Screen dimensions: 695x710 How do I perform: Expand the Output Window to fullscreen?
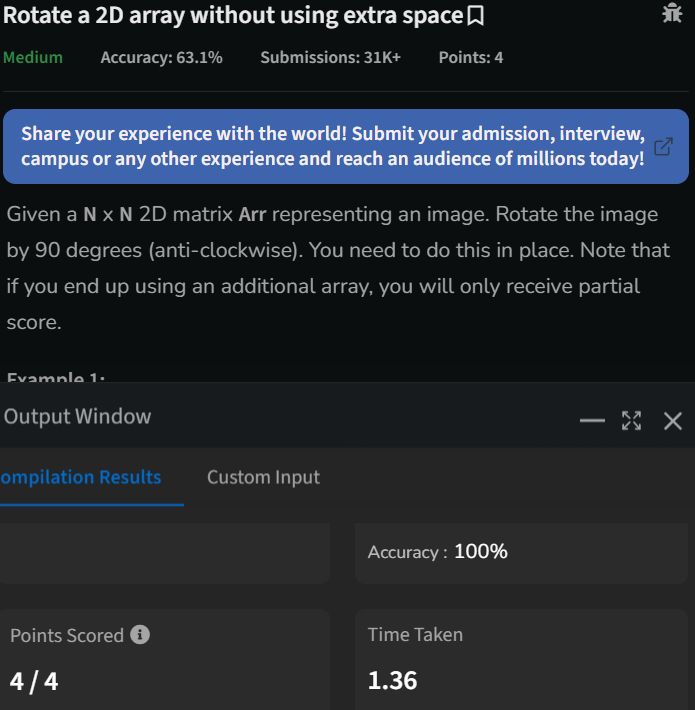(x=631, y=420)
